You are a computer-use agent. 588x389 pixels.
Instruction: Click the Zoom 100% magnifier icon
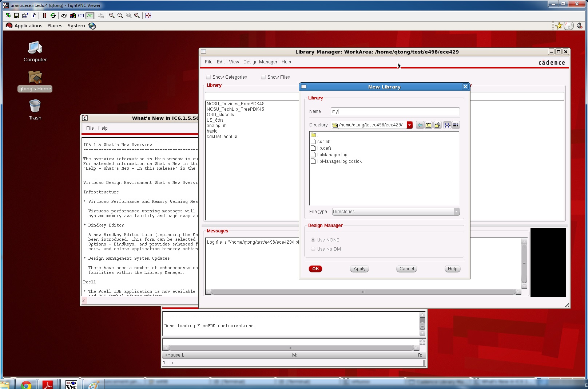click(x=129, y=16)
